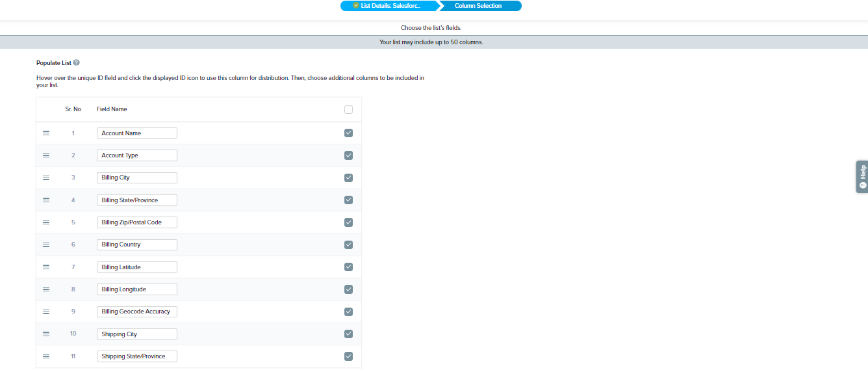This screenshot has height=372, width=868.
Task: Grab the drag handle for Account Name row
Action: (x=46, y=133)
